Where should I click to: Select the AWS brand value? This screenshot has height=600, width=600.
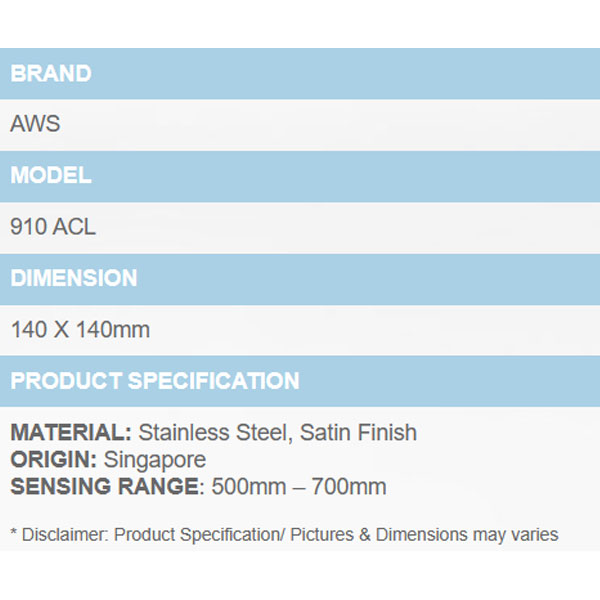pyautogui.click(x=35, y=125)
